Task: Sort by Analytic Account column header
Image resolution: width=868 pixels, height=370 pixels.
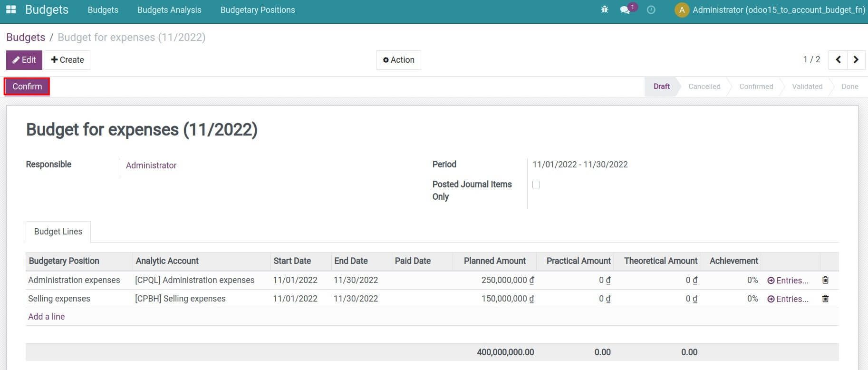Action: (x=202, y=261)
